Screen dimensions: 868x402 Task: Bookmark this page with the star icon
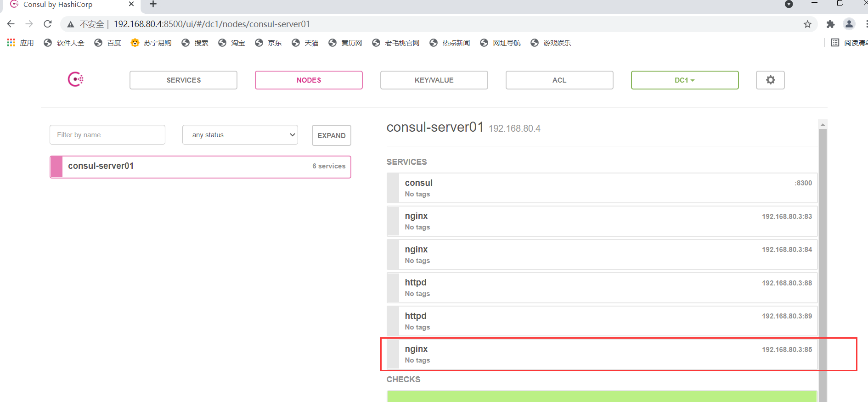807,24
